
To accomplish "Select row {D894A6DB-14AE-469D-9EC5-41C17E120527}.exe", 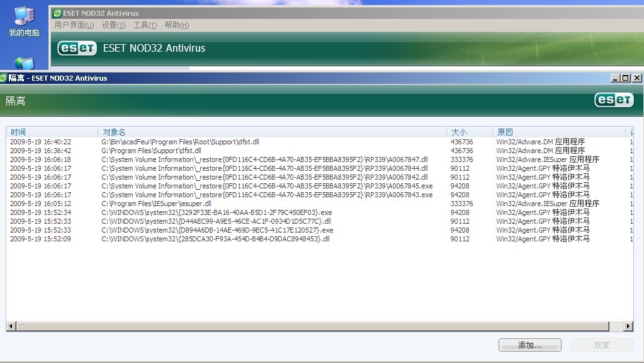I will [320, 230].
